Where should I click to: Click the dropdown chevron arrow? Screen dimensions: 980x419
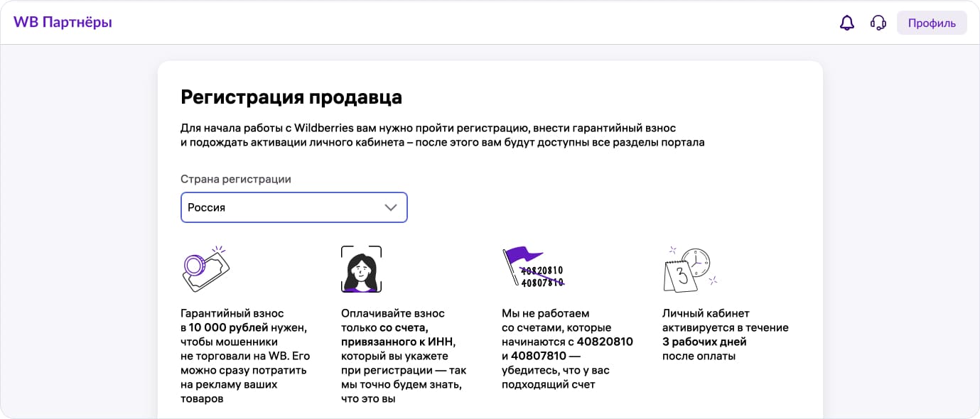pyautogui.click(x=389, y=207)
